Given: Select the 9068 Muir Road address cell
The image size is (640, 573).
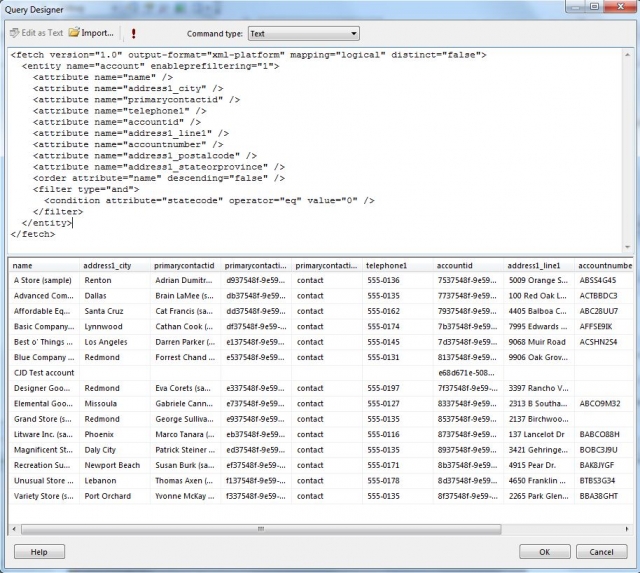Looking at the screenshot, I should 537,342.
